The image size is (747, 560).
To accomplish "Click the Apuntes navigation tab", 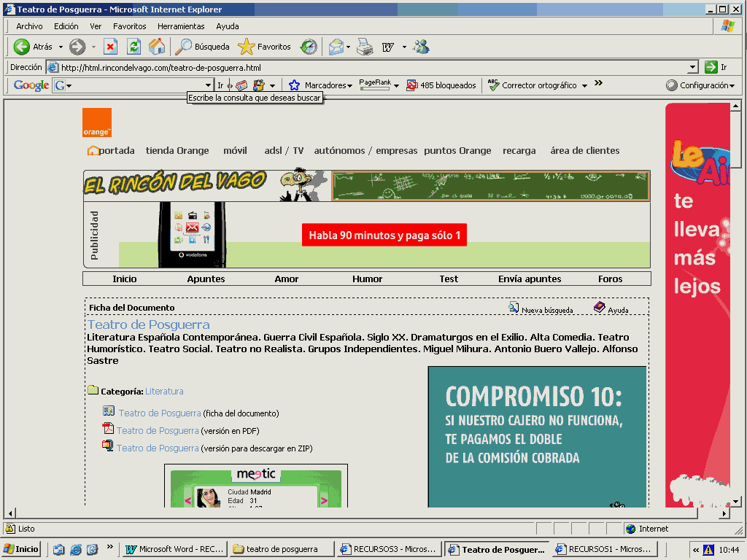I will tap(206, 279).
